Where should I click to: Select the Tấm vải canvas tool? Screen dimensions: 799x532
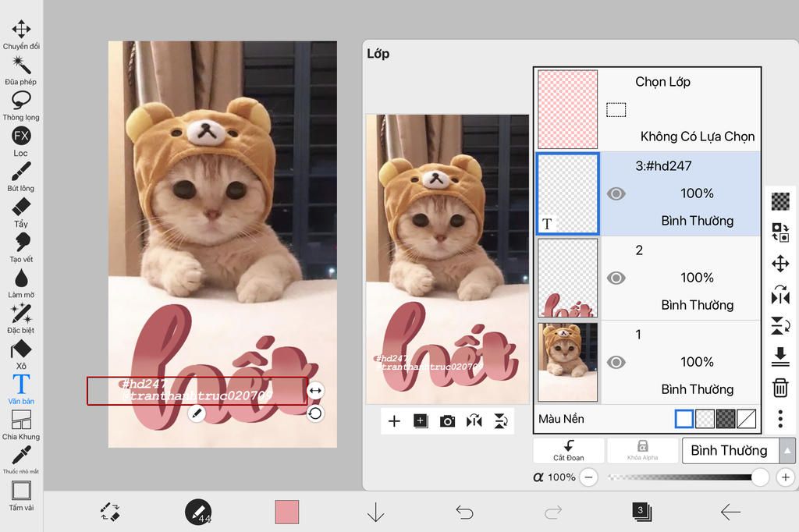[x=21, y=496]
